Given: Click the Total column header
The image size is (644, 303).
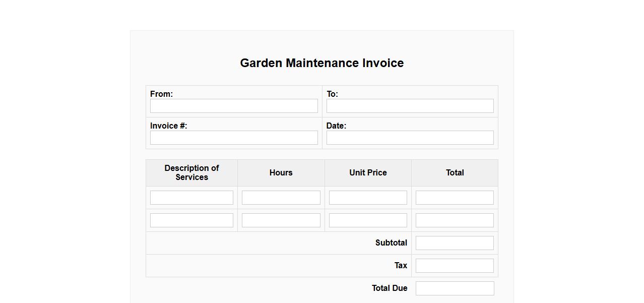Looking at the screenshot, I should [x=455, y=173].
